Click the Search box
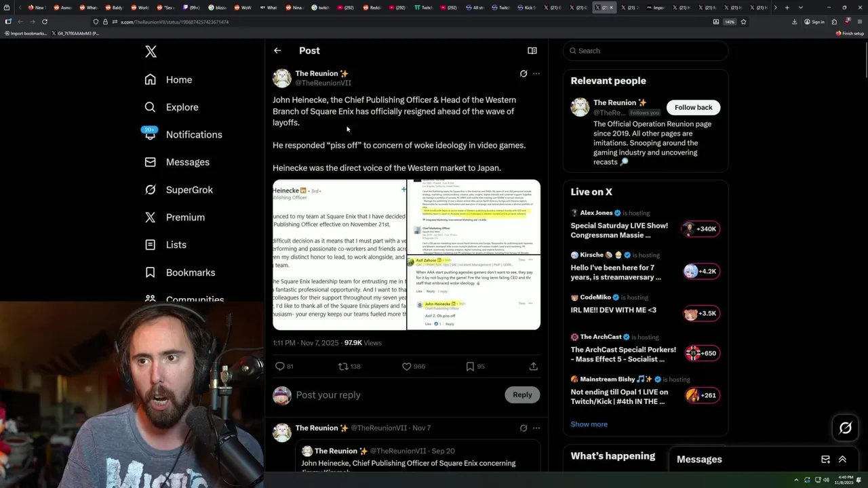This screenshot has width=868, height=488. click(646, 51)
